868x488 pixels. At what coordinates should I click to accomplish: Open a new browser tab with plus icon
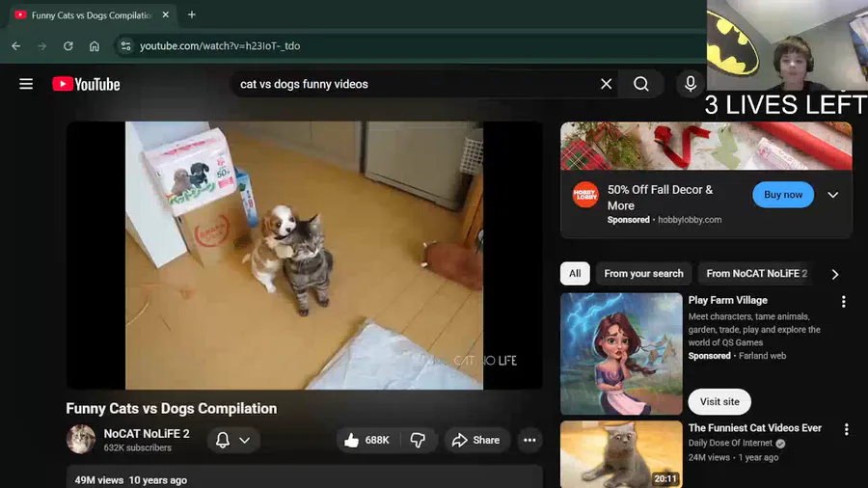192,14
